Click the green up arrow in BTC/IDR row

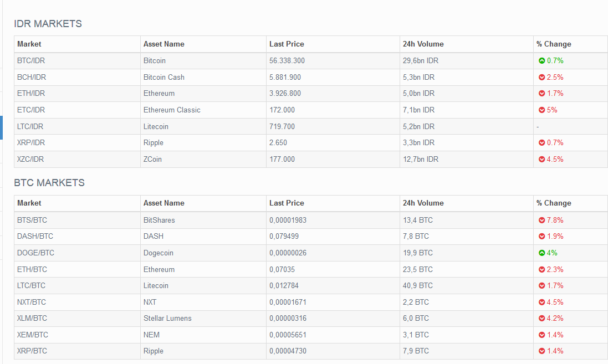pos(541,60)
